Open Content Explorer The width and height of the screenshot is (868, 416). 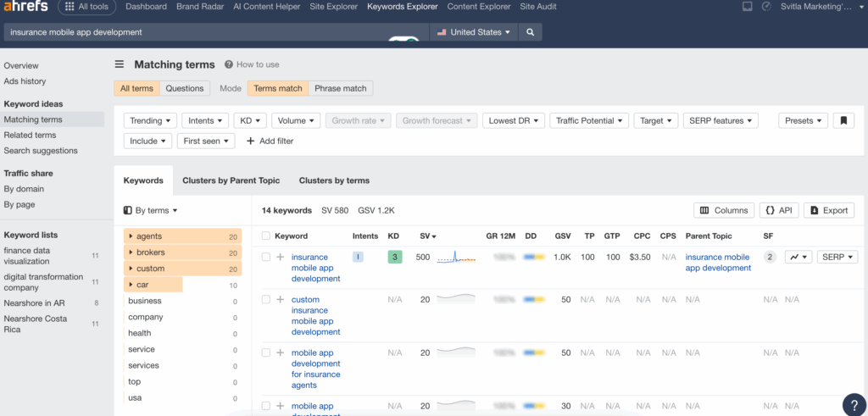[479, 7]
